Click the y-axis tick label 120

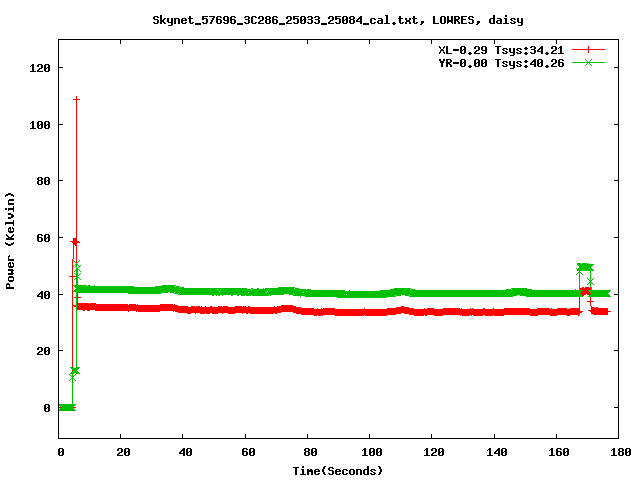(x=40, y=68)
